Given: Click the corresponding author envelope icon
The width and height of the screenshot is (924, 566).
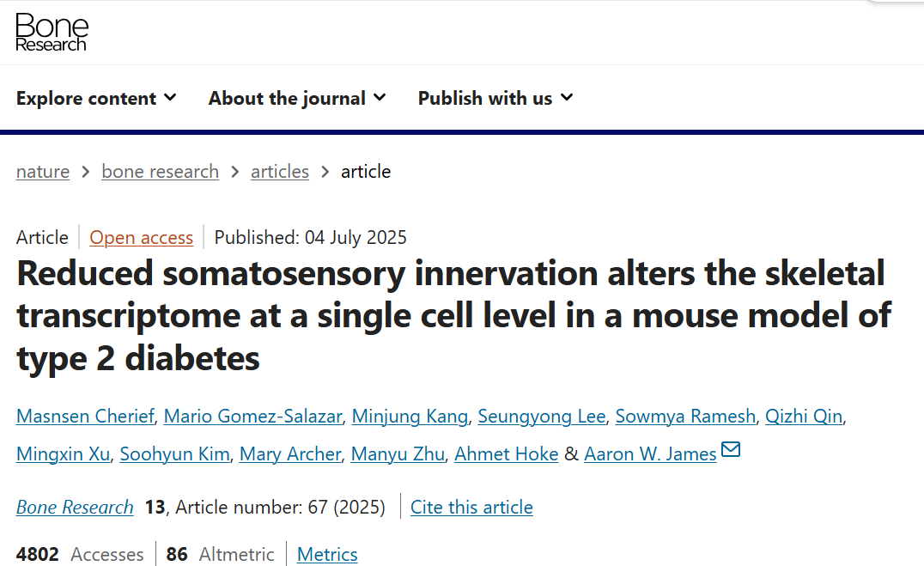Looking at the screenshot, I should [x=731, y=450].
